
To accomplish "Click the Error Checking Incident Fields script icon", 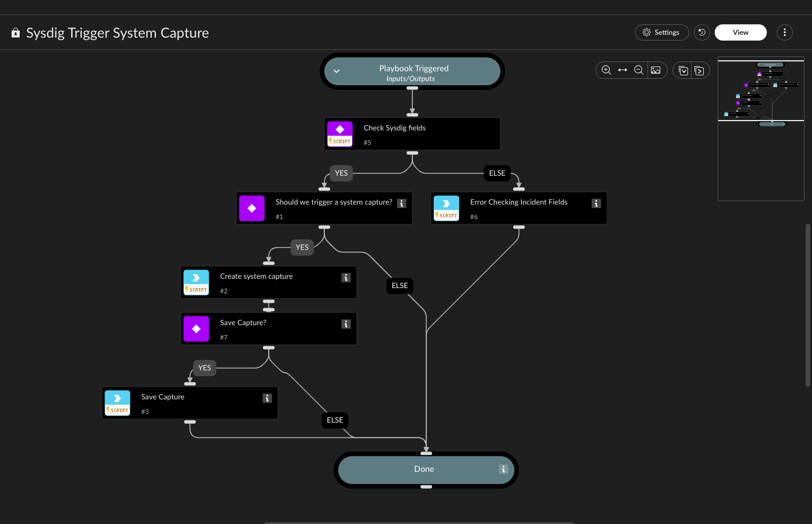I will (447, 208).
